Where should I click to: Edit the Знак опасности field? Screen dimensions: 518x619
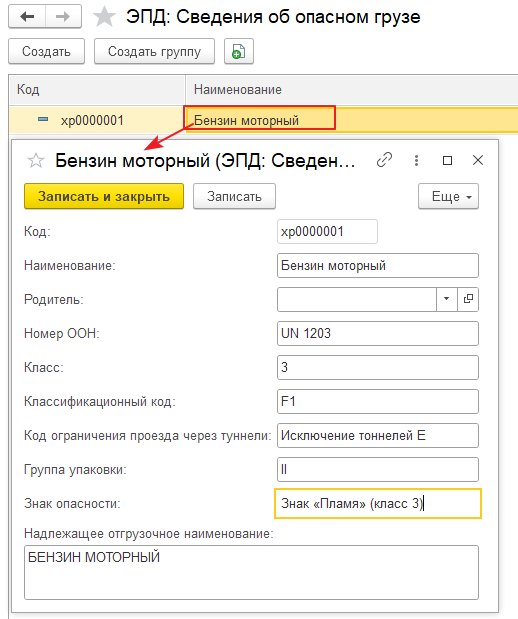point(378,503)
